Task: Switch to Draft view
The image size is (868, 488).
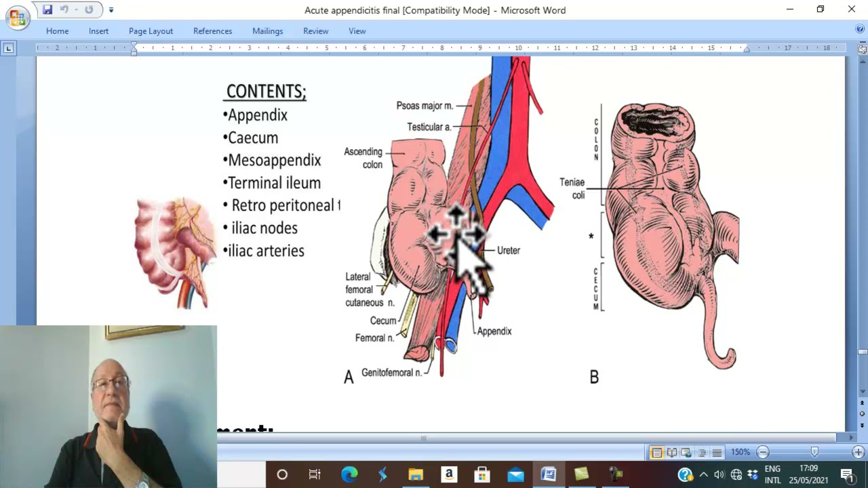Action: 717,452
